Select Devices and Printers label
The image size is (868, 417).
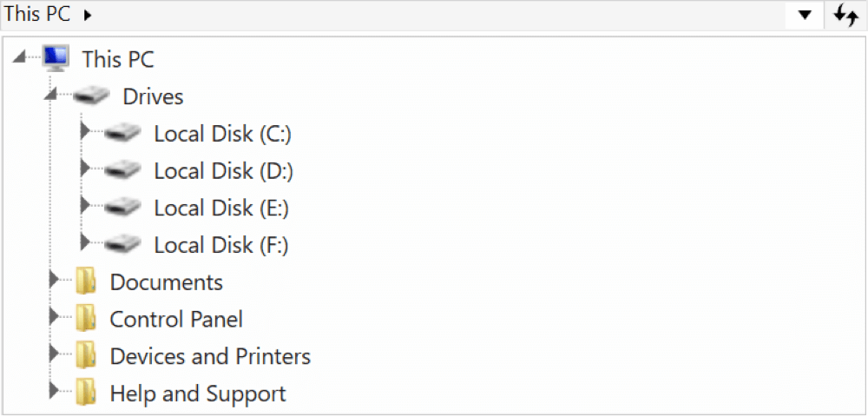210,356
